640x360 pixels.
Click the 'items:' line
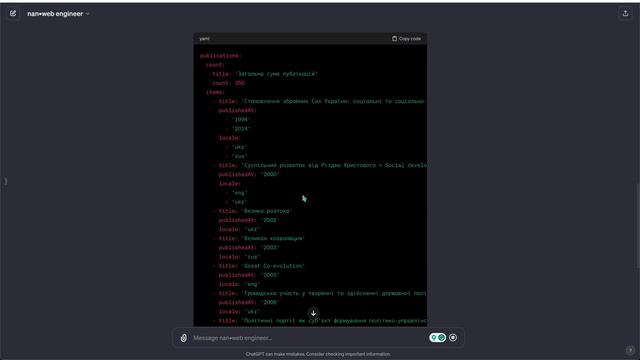pos(215,92)
